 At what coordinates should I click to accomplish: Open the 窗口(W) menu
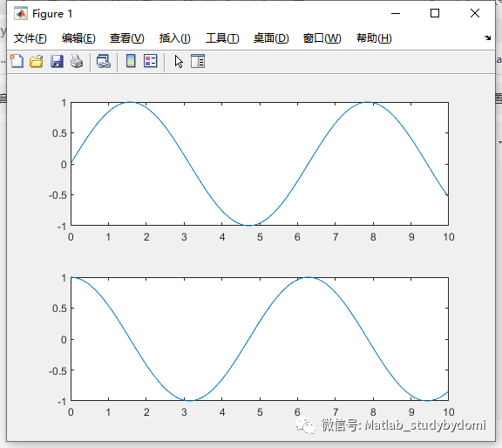[x=322, y=38]
